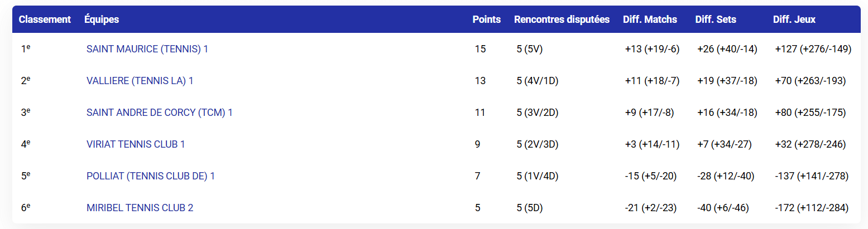Screen dimensions: 868x229
Task: Open POLLIAT (TENNIS CLUB DE) 1 link
Action: (x=150, y=176)
